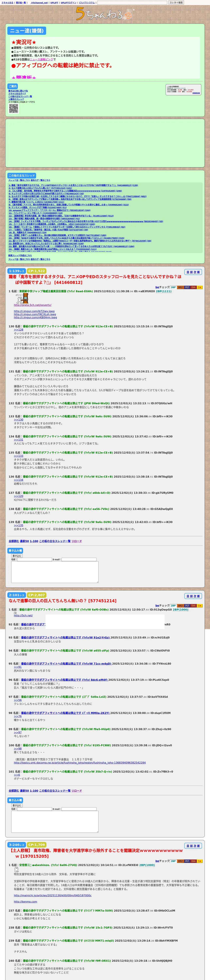
Task: Open imgur ibT2iwv.jpeg image link
Action: 34,311
